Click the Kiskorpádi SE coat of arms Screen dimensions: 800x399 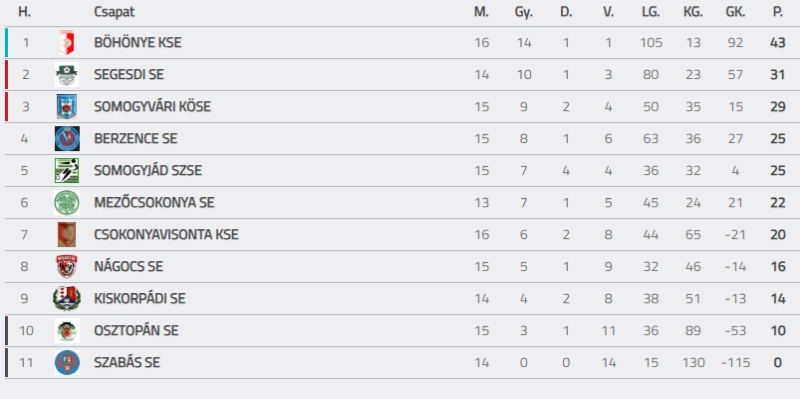tap(67, 298)
